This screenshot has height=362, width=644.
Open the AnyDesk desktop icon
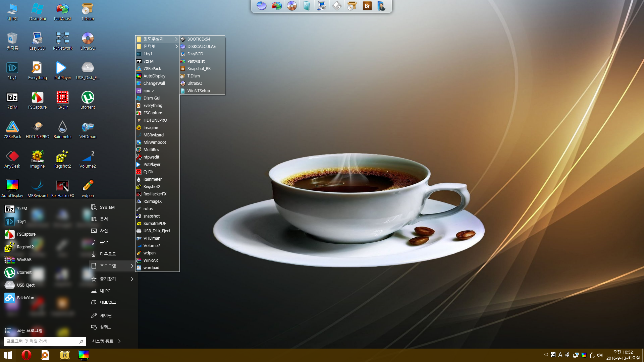point(12,160)
